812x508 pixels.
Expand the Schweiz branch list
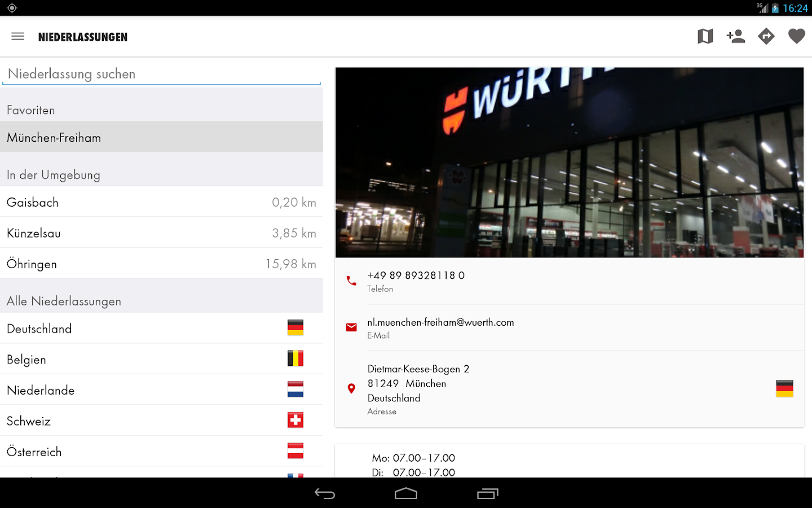[161, 421]
